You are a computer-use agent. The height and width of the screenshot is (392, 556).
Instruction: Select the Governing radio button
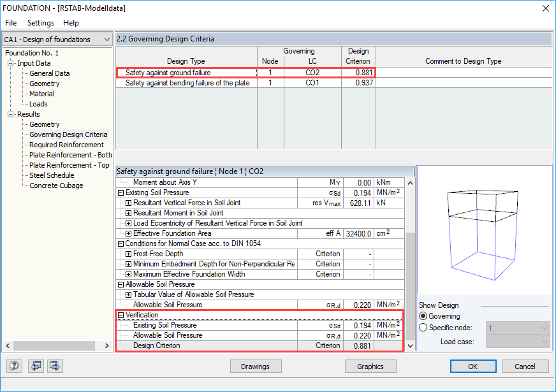coord(423,316)
